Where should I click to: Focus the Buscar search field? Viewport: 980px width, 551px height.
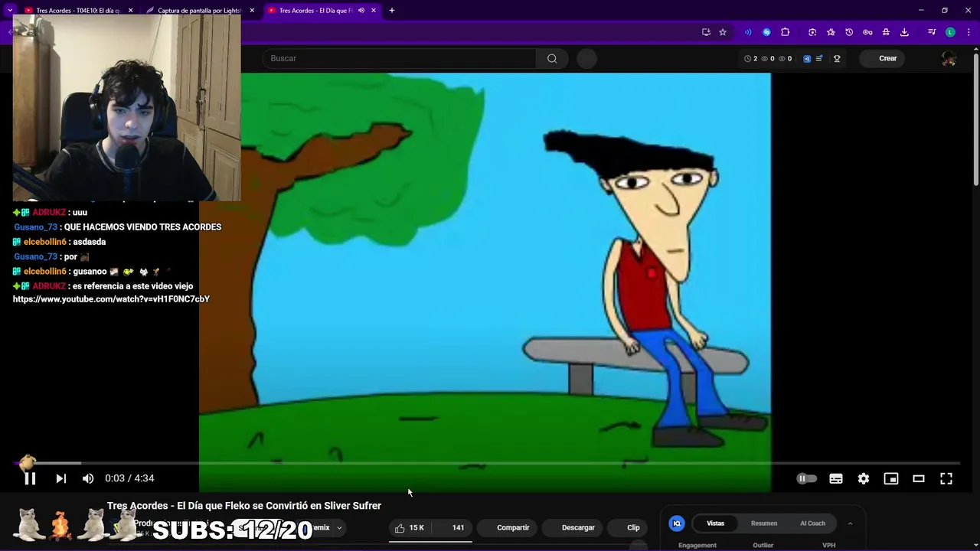click(399, 58)
